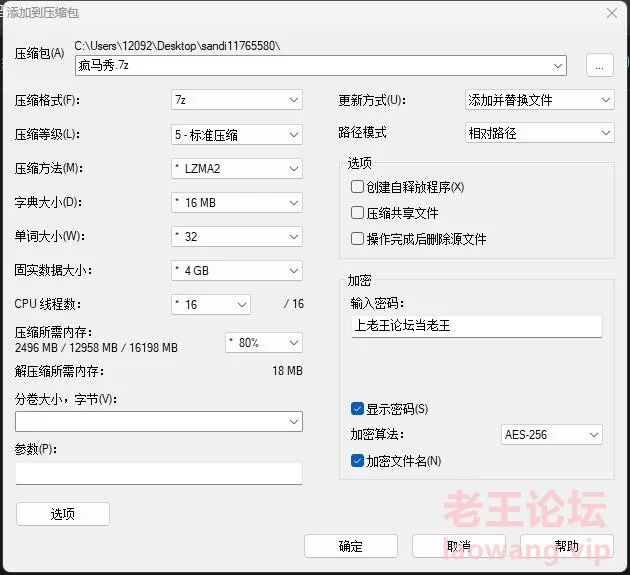Click the 选项 options button
This screenshot has height=575, width=630.
pos(63,514)
